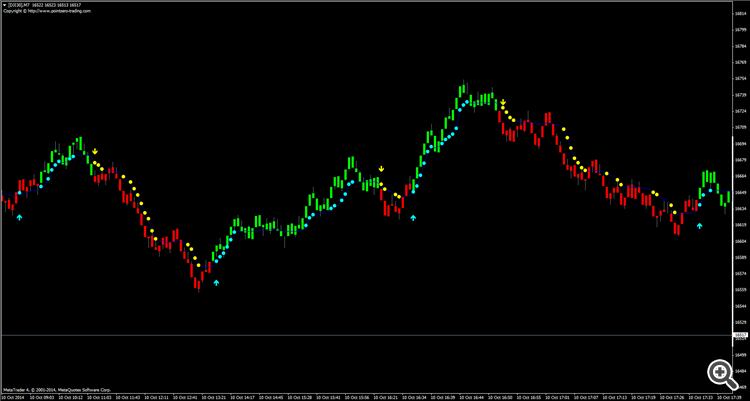Select the cyan buy arrow above 13:21
This screenshot has width=750, height=401.
coord(216,282)
